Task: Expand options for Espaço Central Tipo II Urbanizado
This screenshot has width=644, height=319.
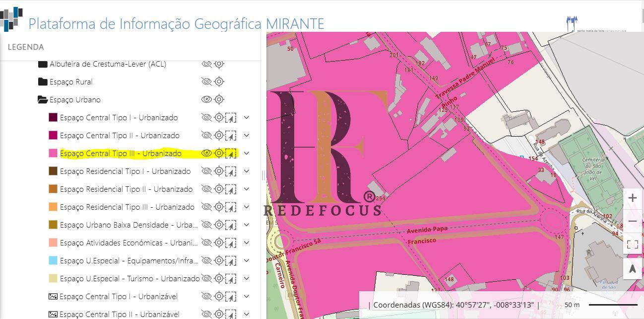Action: (x=246, y=135)
